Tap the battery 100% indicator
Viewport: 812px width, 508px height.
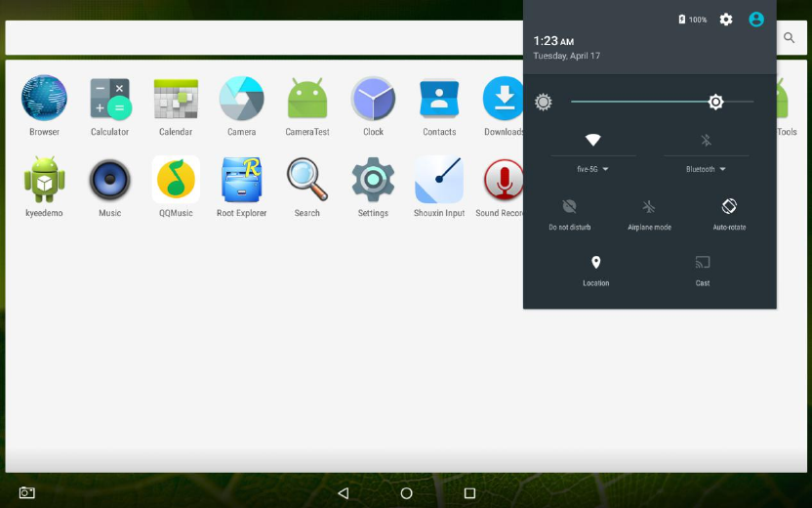tap(692, 20)
